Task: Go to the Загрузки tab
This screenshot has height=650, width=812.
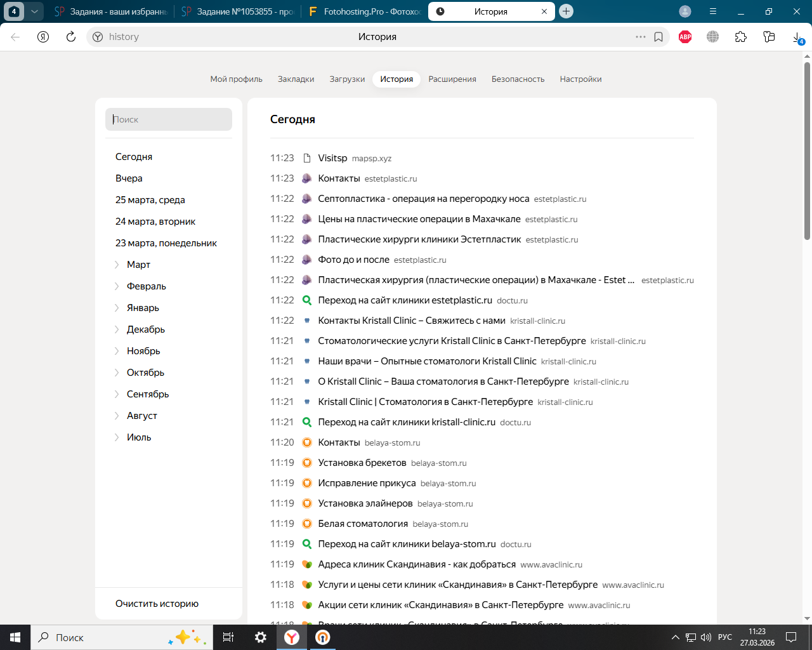Action: pos(347,79)
